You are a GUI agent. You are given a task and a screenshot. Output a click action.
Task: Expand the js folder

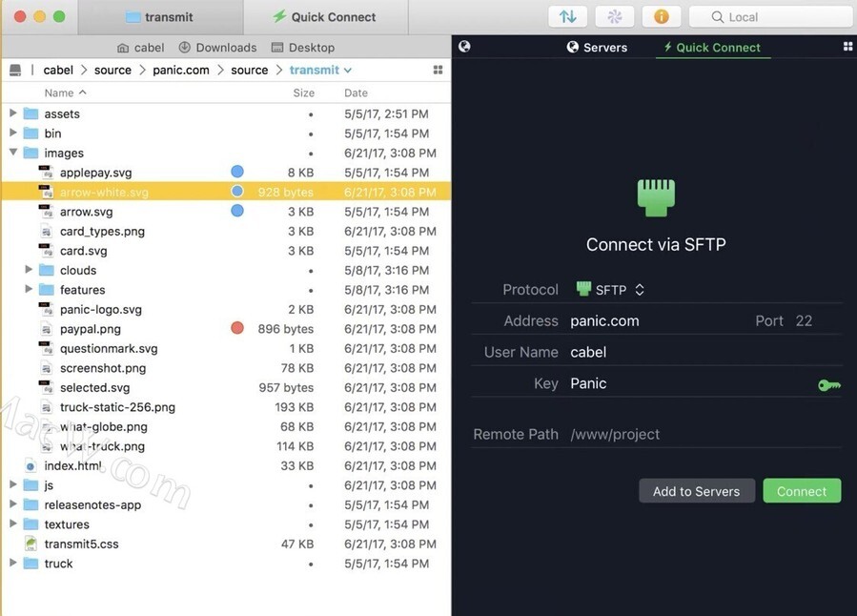click(13, 484)
